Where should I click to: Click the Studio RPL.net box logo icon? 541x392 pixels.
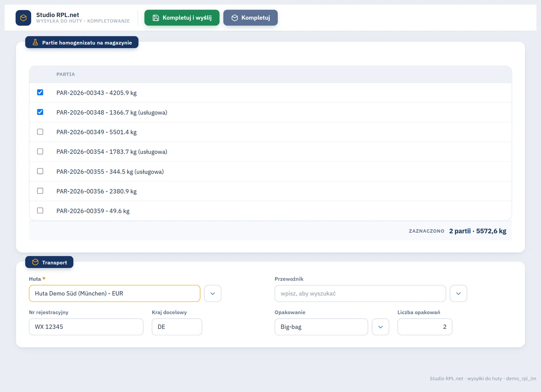[23, 18]
